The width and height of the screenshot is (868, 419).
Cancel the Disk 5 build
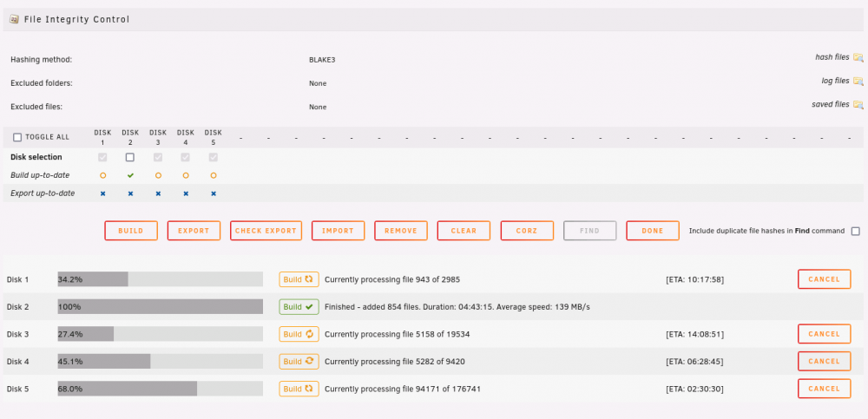825,389
